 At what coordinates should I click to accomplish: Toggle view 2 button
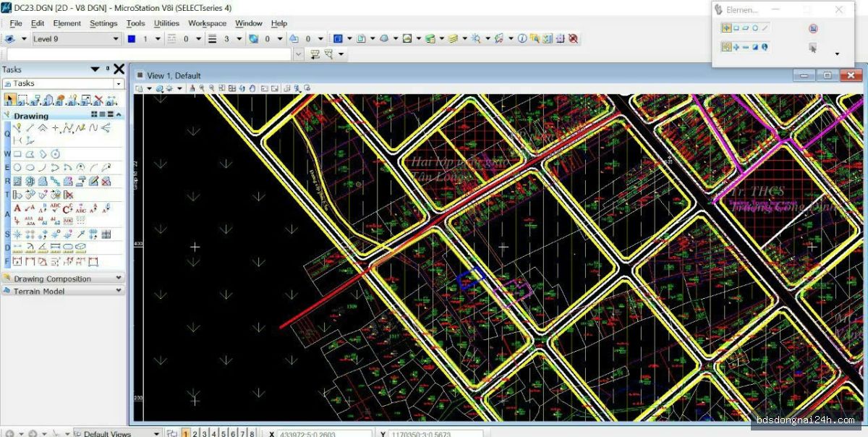(195, 433)
